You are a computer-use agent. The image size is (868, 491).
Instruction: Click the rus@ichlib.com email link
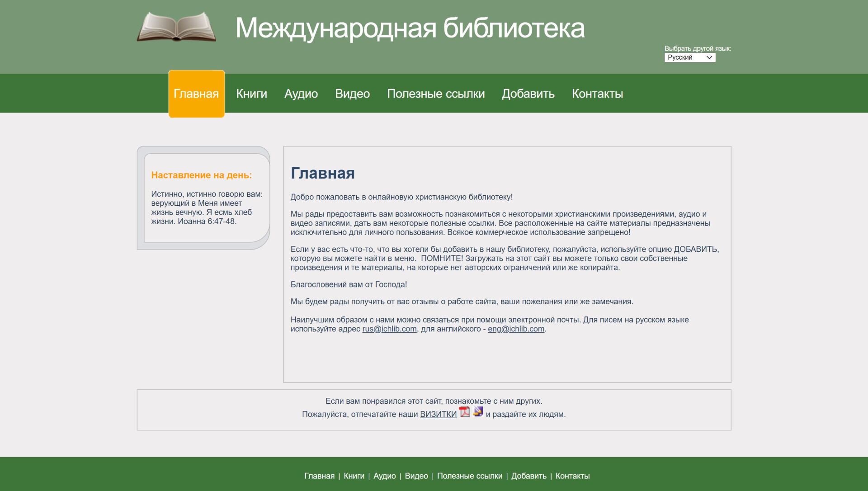(x=389, y=329)
